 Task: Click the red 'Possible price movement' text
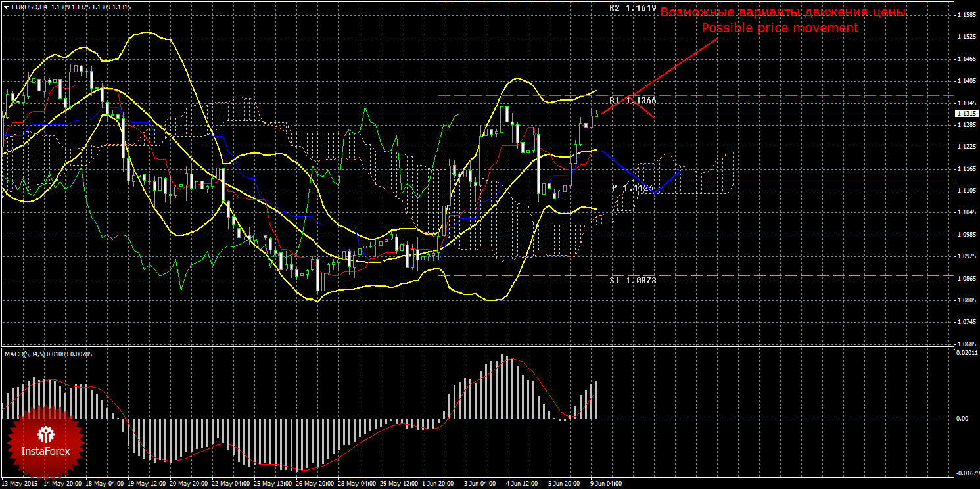(x=780, y=28)
